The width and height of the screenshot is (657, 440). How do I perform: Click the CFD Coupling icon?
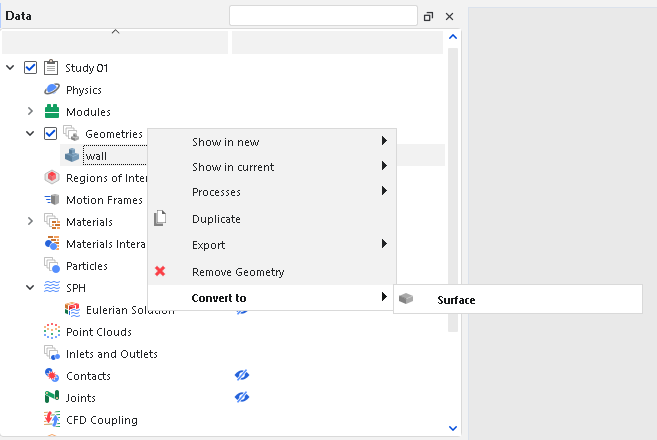coord(52,420)
